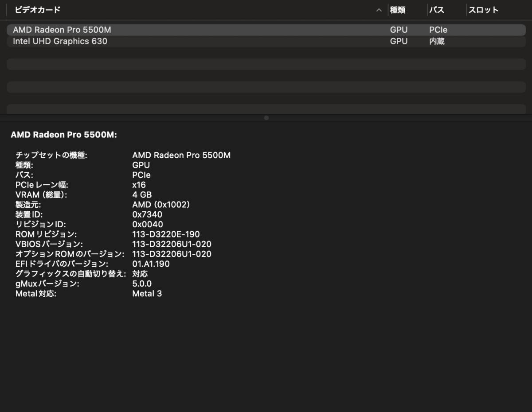Viewport: 532px width, 412px height.
Task: Click the GPU value in details pane
Action: (x=141, y=165)
